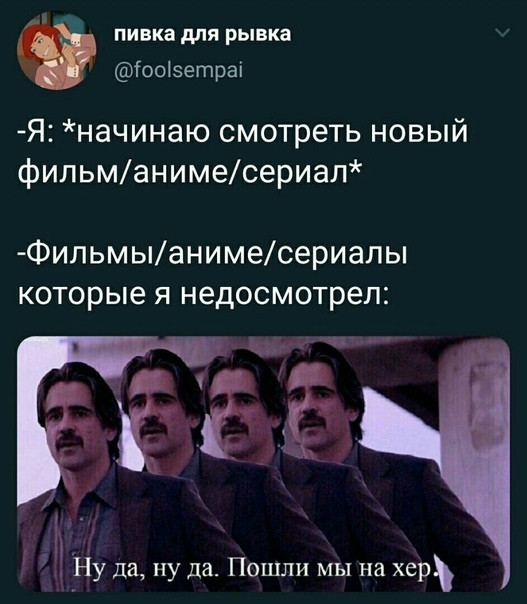527x604 pixels.
Task: Visit the @foolsempai handle link
Action: click(179, 70)
